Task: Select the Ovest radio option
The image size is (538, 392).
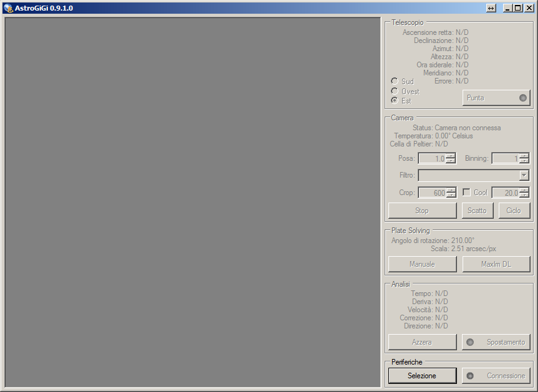Action: pyautogui.click(x=395, y=91)
